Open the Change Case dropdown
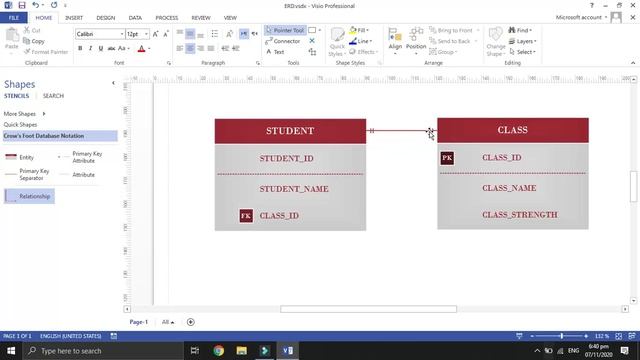 (x=123, y=48)
